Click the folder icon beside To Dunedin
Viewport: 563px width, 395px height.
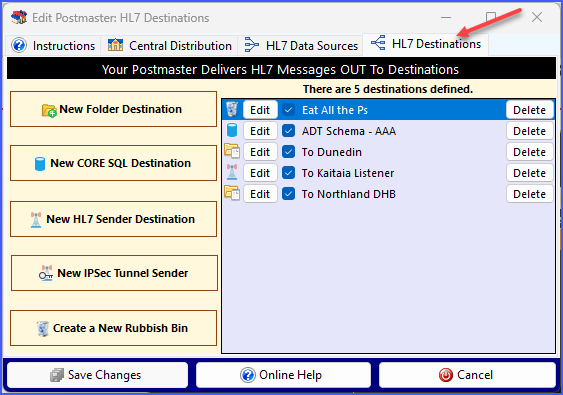232,151
